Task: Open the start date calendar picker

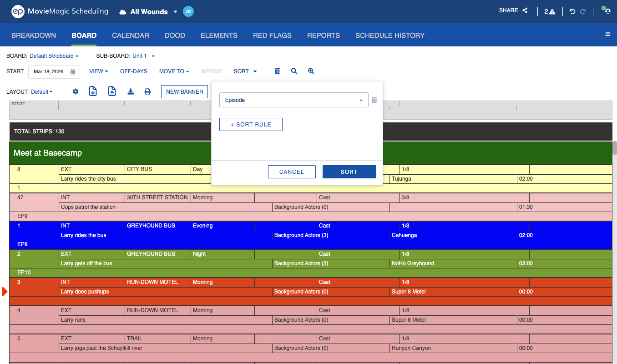Action: tap(73, 72)
